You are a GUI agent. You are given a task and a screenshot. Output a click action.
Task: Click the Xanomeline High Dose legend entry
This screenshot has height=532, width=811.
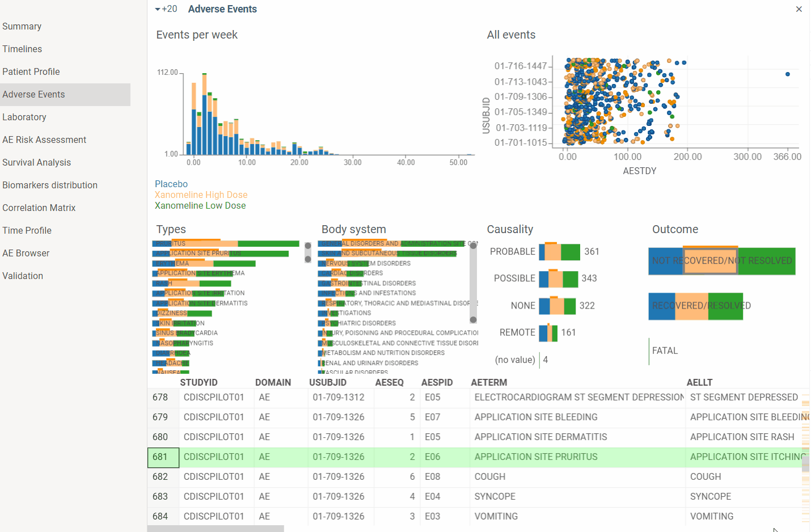coord(201,195)
